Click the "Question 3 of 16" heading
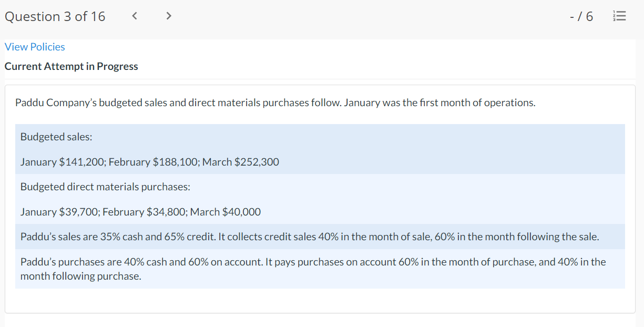644x327 pixels. (55, 16)
